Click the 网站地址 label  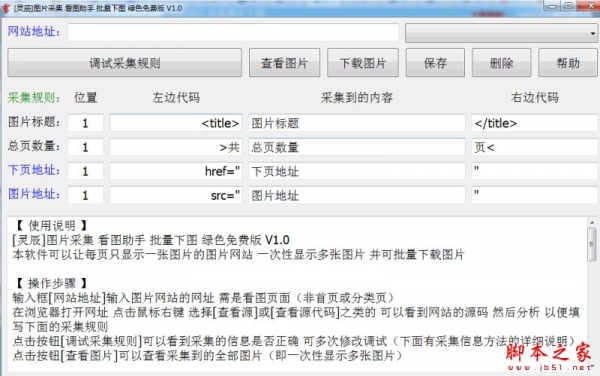[x=34, y=31]
